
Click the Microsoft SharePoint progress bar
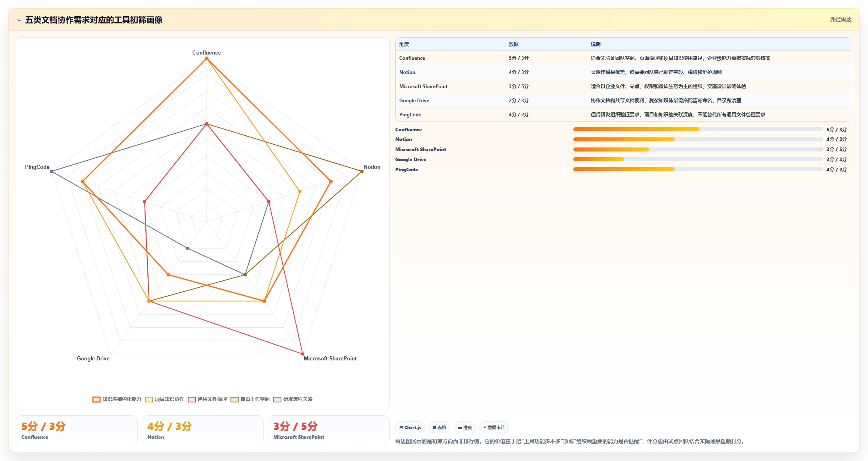[x=698, y=149]
